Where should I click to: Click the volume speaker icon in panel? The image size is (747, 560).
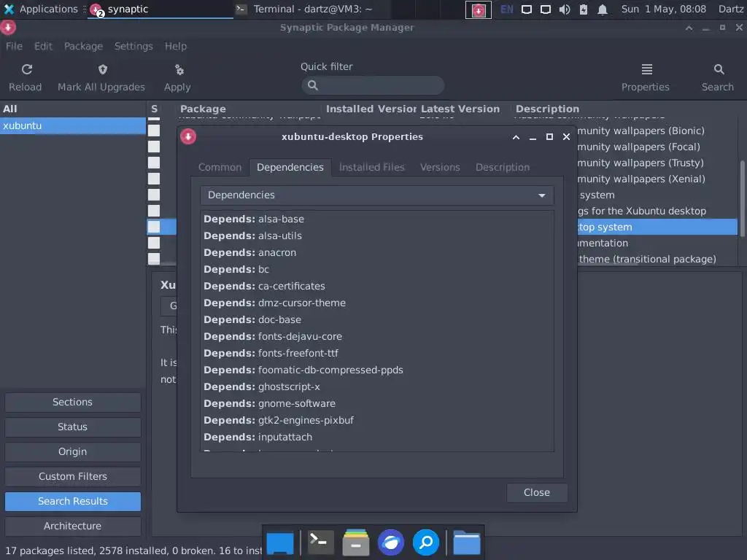pyautogui.click(x=565, y=9)
